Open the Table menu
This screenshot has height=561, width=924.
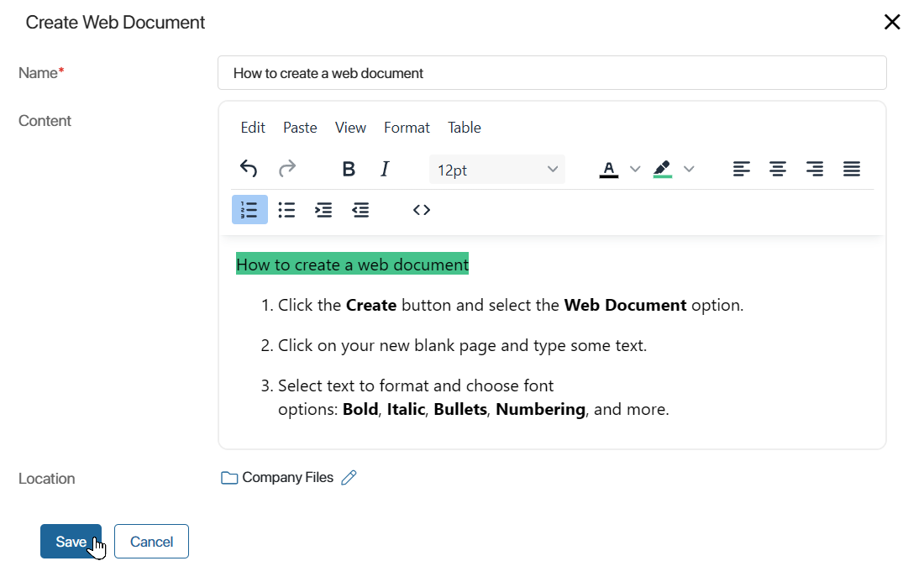click(x=465, y=128)
